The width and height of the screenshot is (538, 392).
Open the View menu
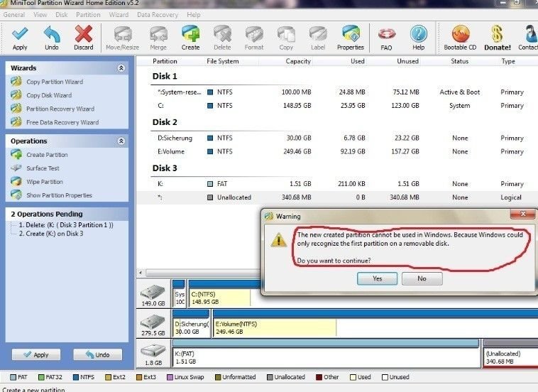40,15
